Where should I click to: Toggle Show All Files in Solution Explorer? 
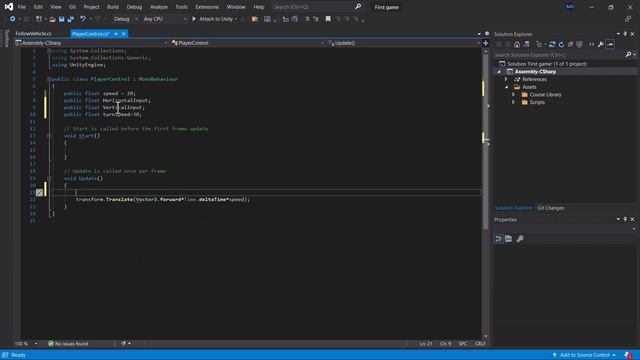click(x=579, y=44)
